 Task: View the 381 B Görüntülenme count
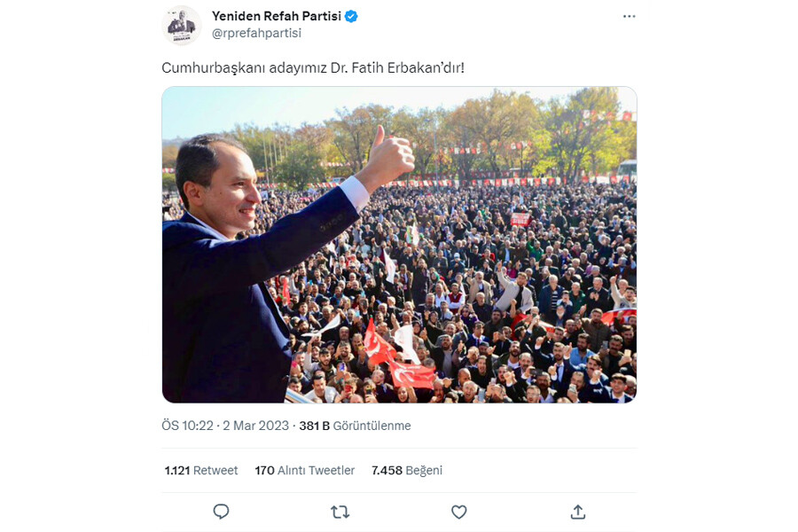pos(355,426)
